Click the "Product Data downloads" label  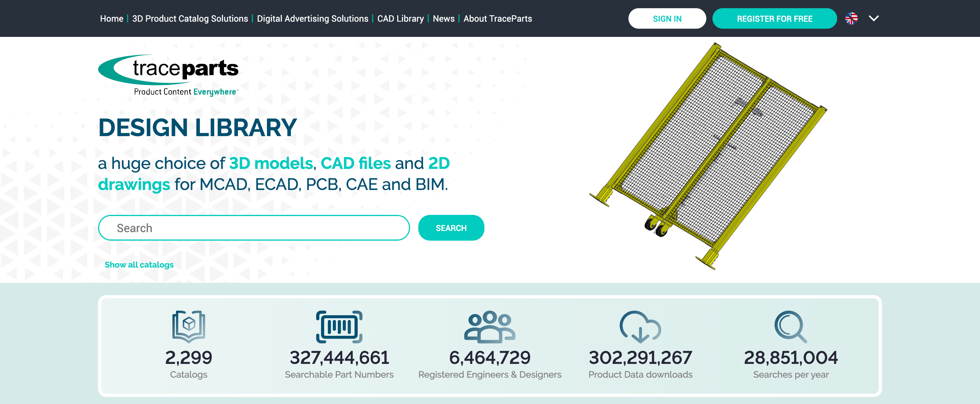[640, 375]
